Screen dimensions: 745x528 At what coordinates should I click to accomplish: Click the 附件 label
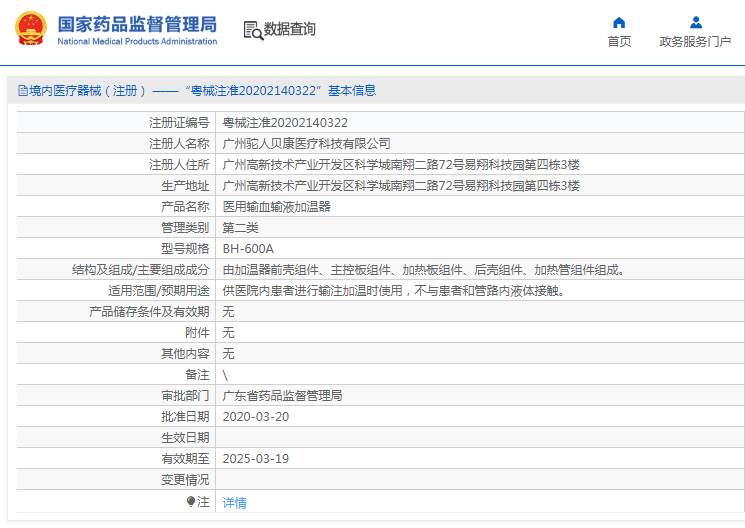pyautogui.click(x=197, y=332)
